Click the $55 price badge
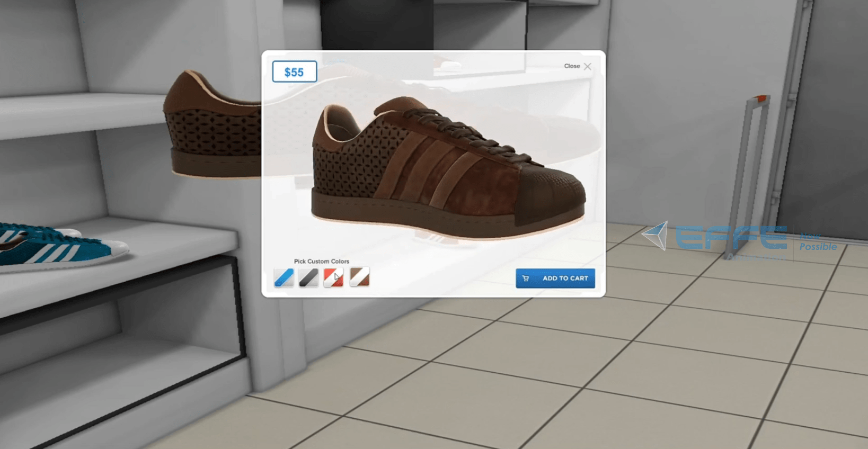This screenshot has width=868, height=449. [294, 72]
